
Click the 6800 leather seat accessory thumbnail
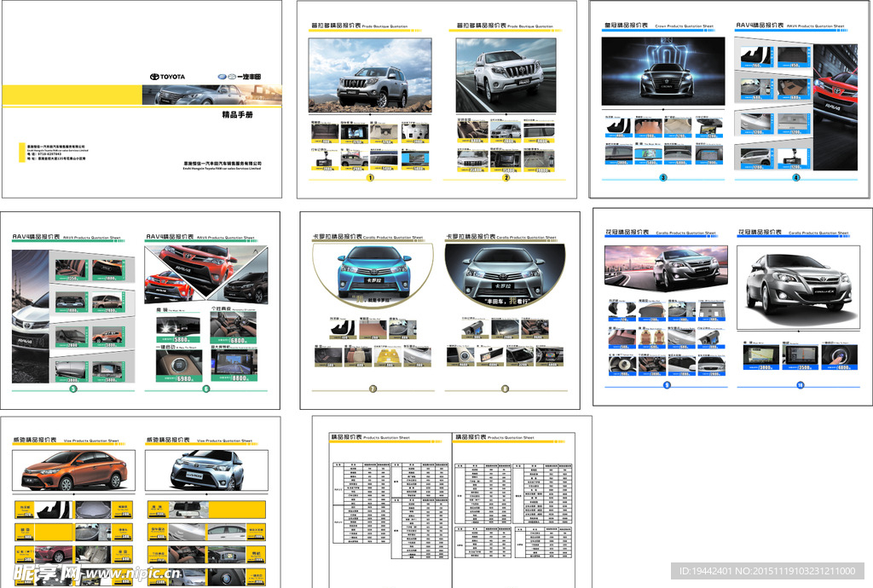[x=234, y=327]
